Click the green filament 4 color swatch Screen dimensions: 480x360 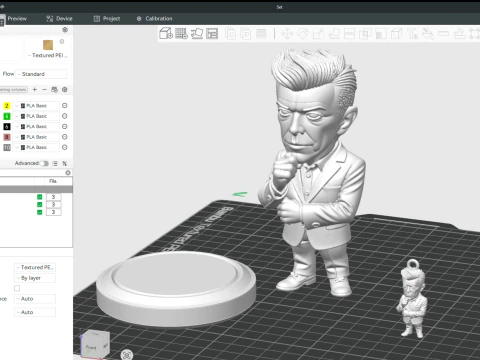7,116
